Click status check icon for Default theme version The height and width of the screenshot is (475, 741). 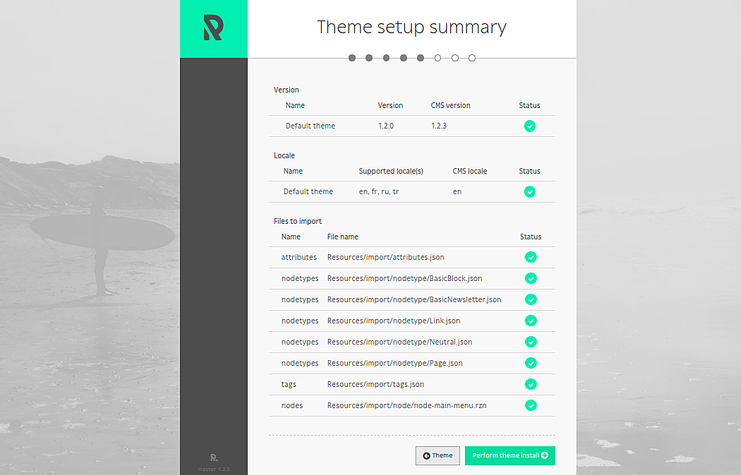530,126
